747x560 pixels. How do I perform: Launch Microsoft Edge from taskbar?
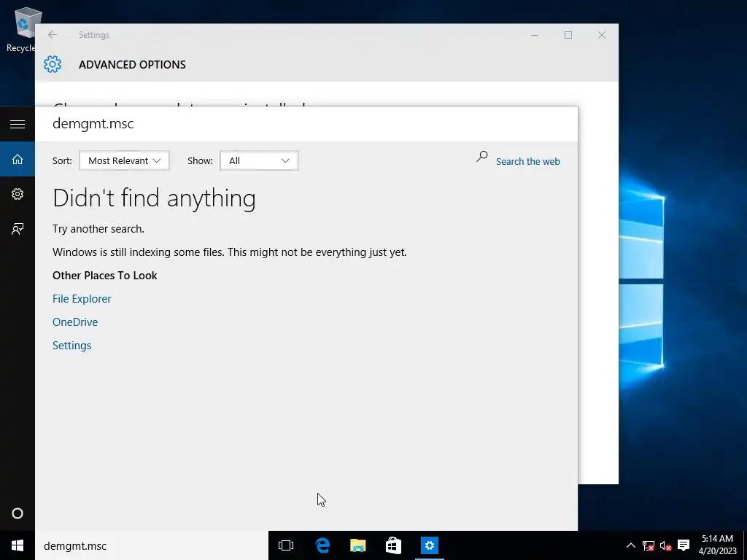(322, 545)
